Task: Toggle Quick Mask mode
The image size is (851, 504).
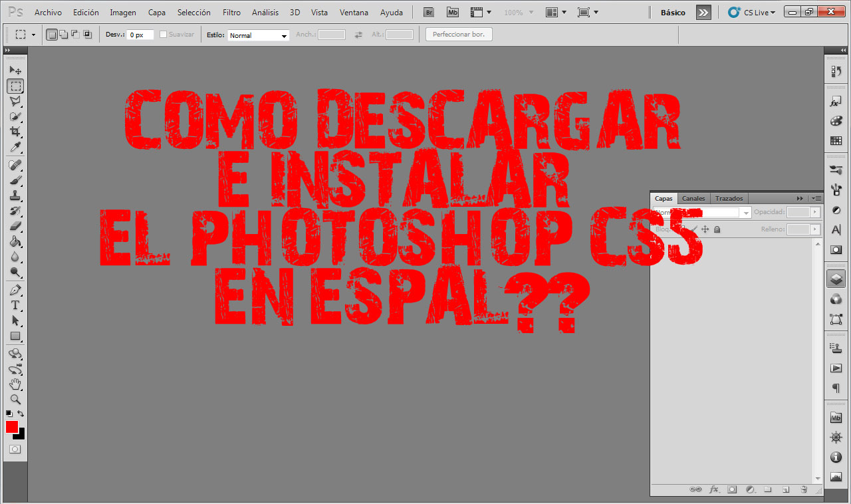Action: (x=15, y=449)
